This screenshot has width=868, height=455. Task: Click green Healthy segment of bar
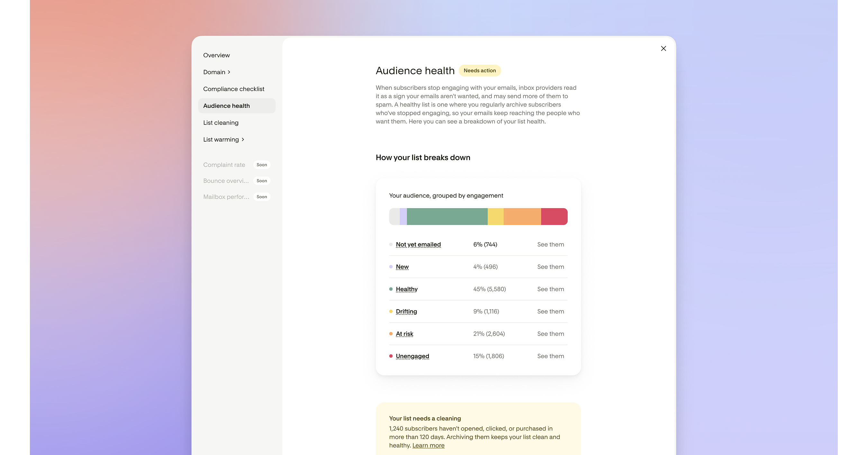(447, 217)
